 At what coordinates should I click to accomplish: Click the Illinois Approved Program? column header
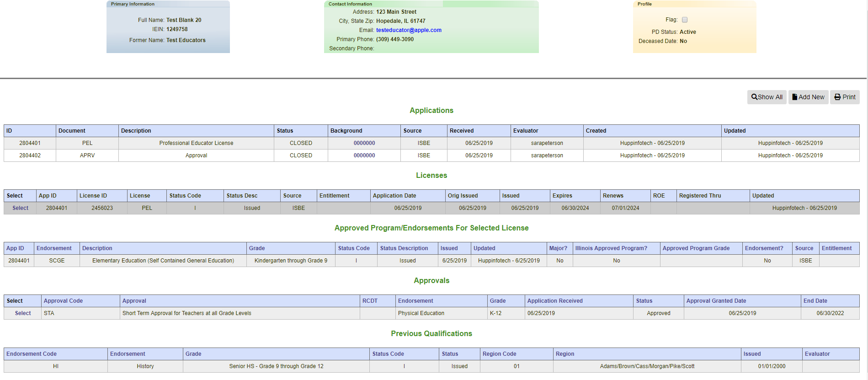pos(616,248)
